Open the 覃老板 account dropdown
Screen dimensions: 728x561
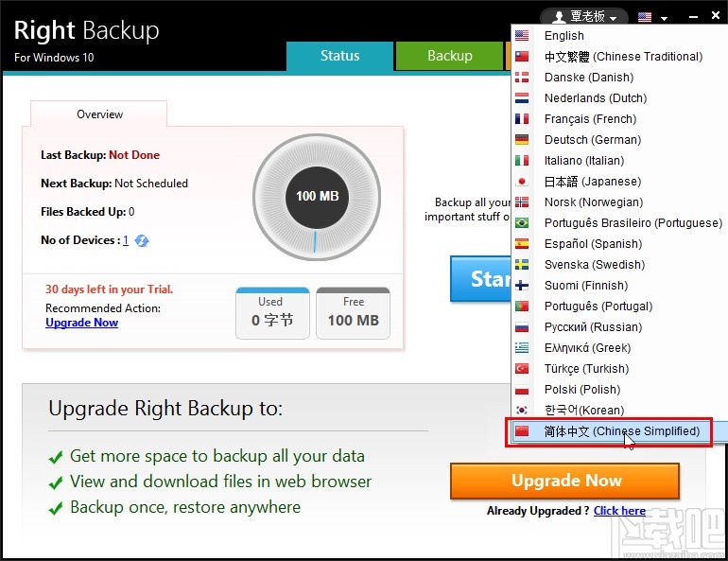(x=584, y=17)
